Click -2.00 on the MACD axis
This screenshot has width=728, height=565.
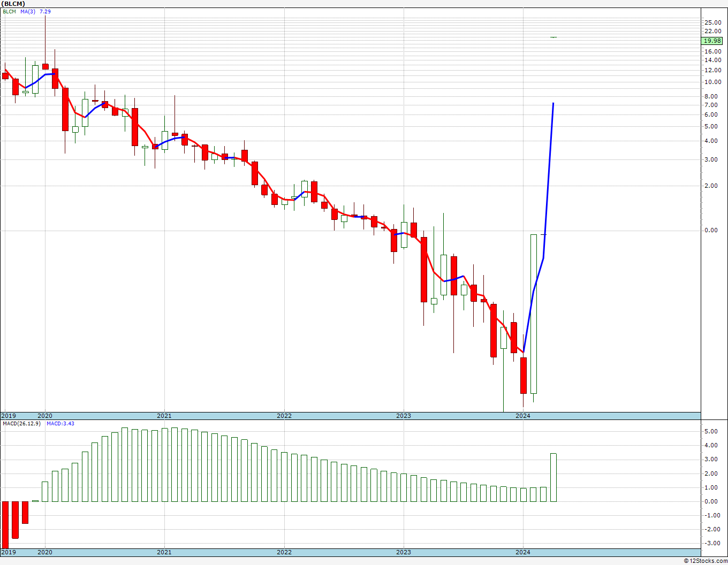click(x=714, y=530)
